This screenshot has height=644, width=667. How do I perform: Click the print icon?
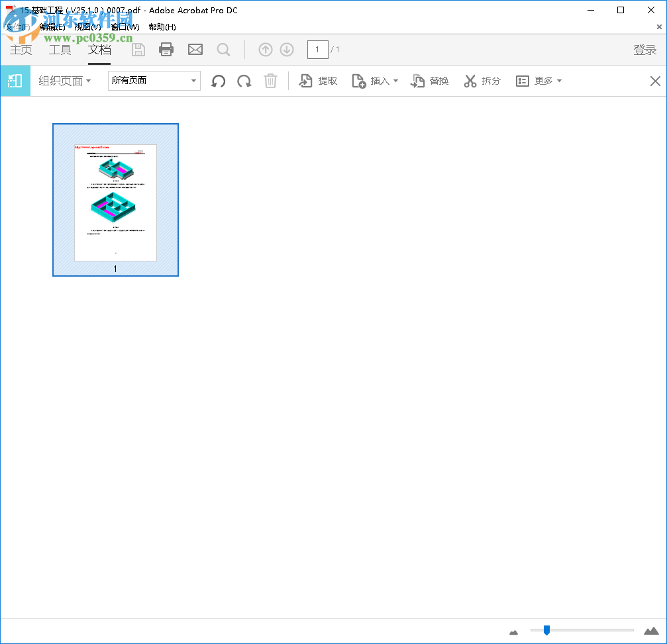tap(166, 49)
